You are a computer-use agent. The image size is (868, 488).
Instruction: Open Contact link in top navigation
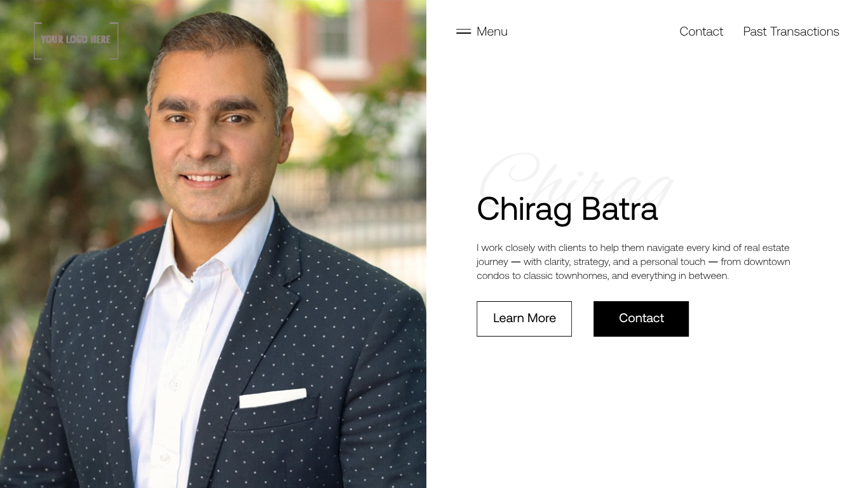[701, 32]
